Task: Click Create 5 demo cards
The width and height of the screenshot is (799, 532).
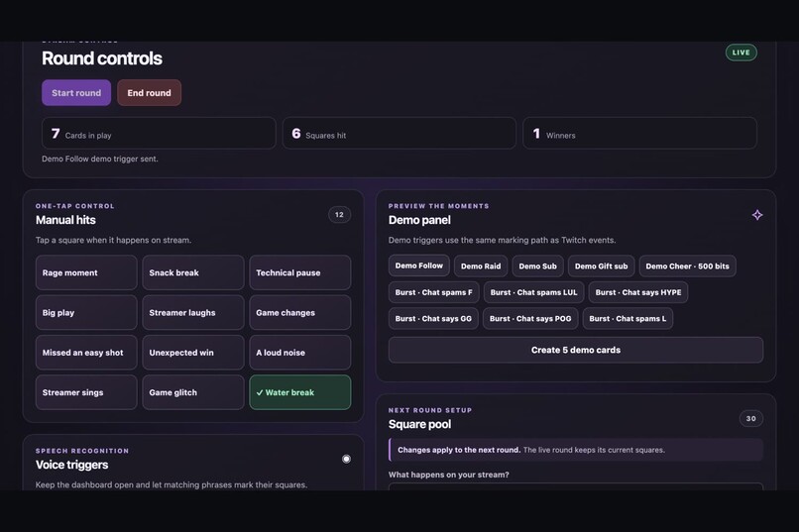Action: pos(576,350)
